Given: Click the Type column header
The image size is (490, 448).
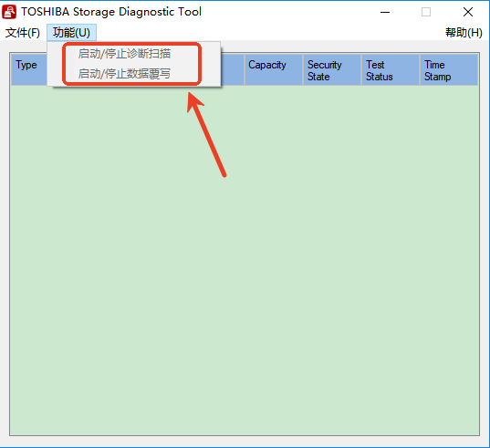Looking at the screenshot, I should tap(29, 69).
